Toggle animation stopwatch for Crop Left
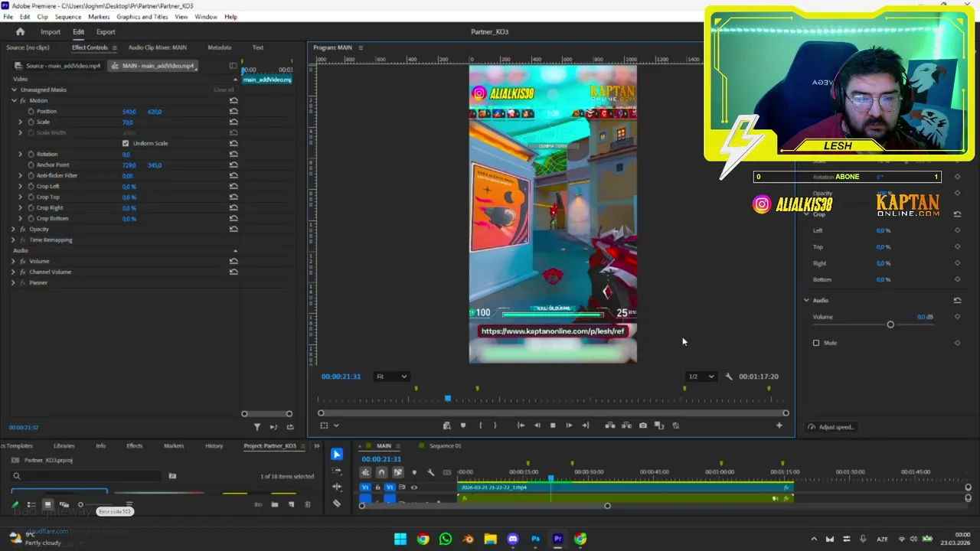 pos(31,187)
